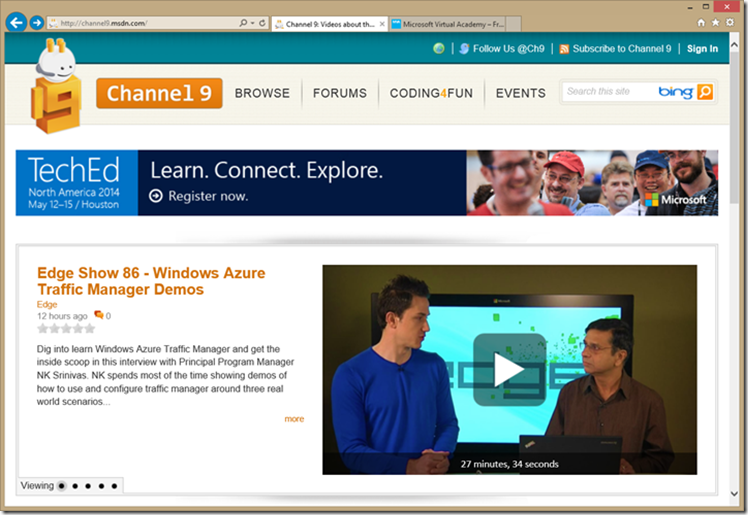Select the fourth Viewing slide dot
Viewport: 748px width, 515px height.
pos(101,486)
